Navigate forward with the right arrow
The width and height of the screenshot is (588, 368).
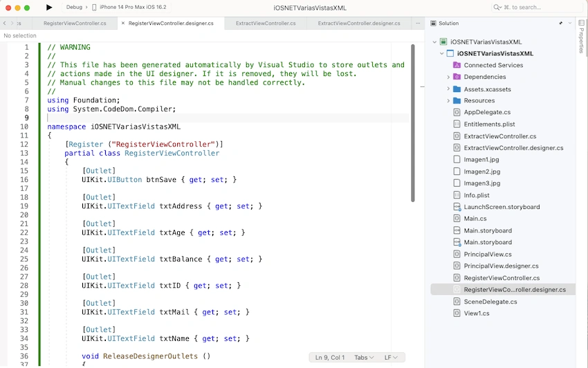[x=12, y=24]
